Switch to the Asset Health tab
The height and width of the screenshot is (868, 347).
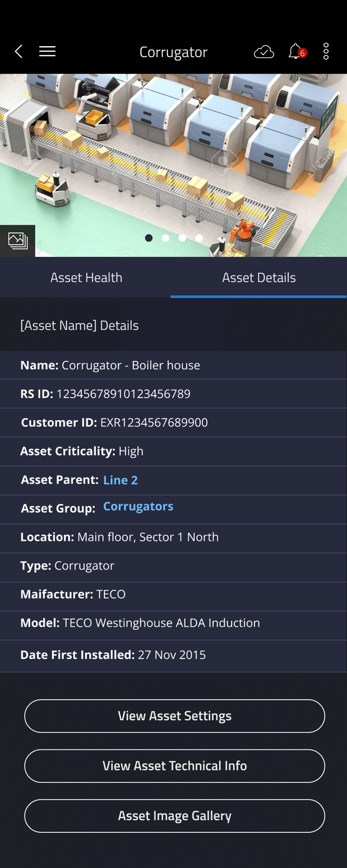pos(86,278)
